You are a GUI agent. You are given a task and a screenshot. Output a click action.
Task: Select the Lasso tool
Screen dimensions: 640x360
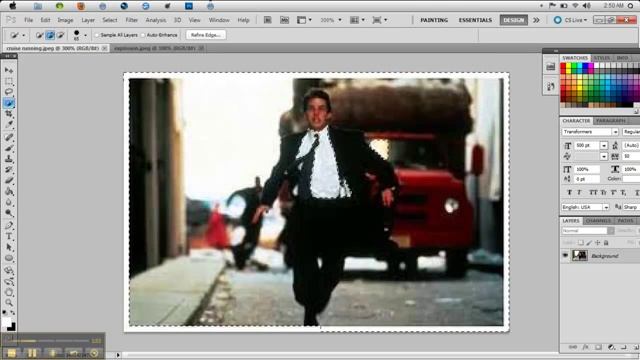click(x=9, y=92)
